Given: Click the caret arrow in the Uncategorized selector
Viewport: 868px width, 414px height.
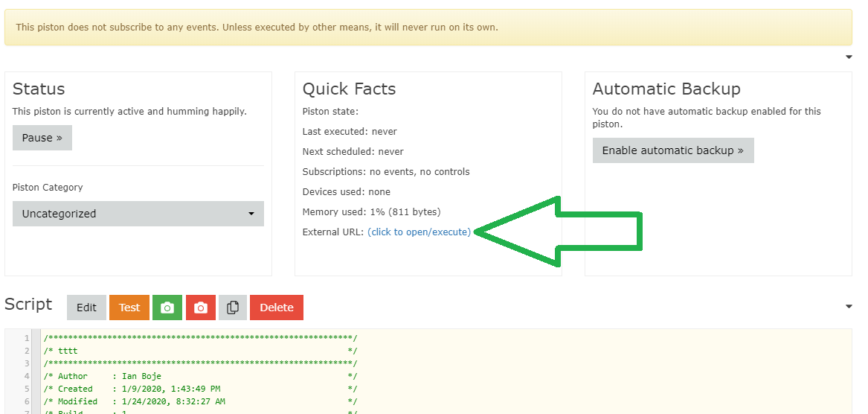Looking at the screenshot, I should pyautogui.click(x=251, y=214).
